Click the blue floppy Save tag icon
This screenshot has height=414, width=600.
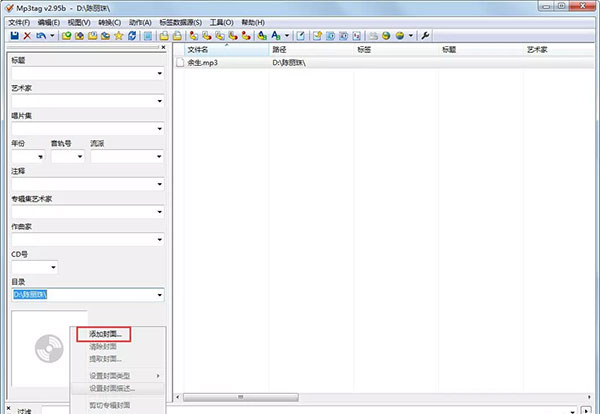[x=15, y=36]
